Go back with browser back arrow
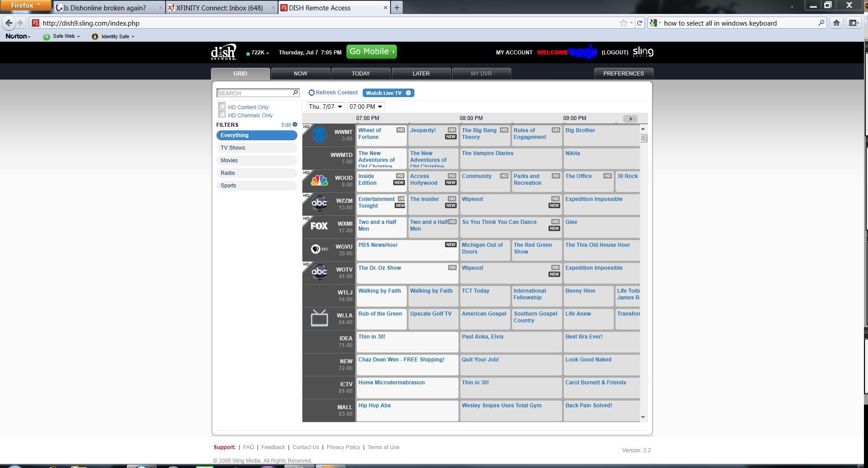 [x=9, y=23]
